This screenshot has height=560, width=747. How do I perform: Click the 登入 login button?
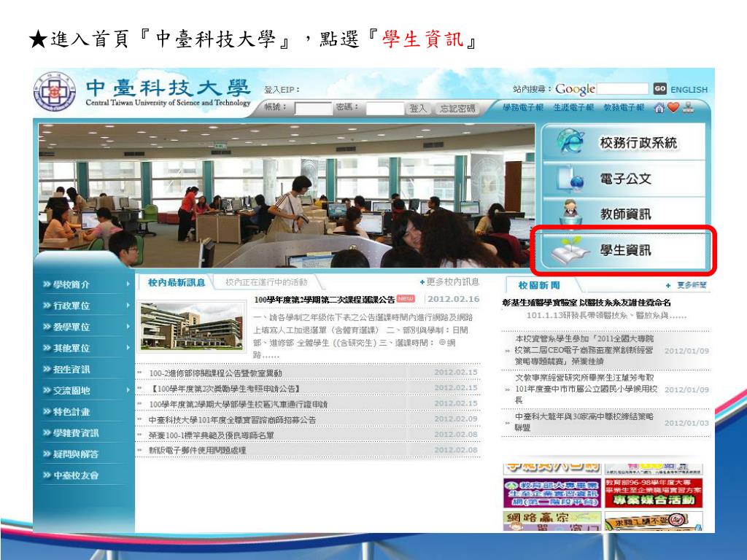[x=418, y=108]
